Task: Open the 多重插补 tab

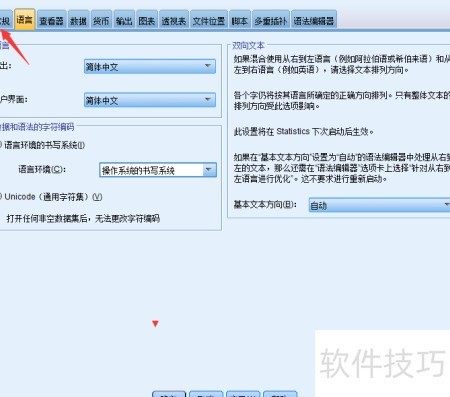Action: pos(271,21)
